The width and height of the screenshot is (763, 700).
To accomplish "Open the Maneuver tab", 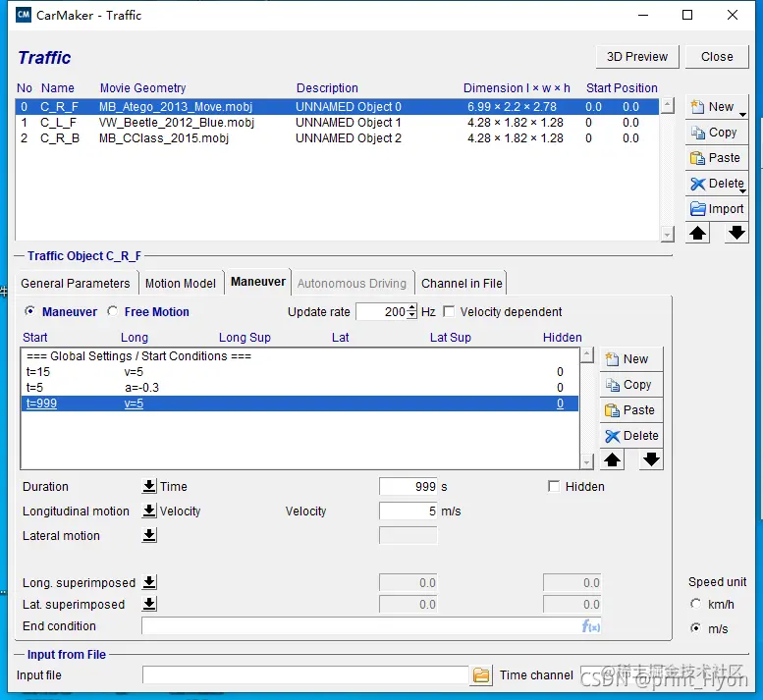I will (x=258, y=282).
